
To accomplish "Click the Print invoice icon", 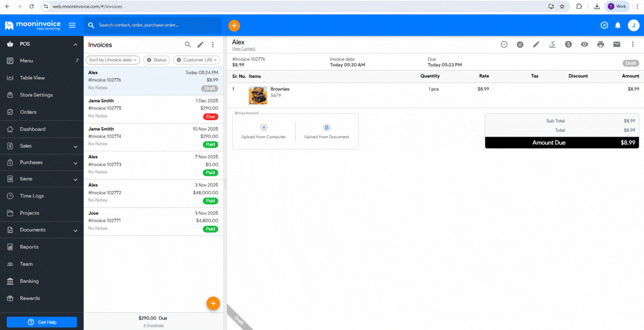I will (601, 44).
